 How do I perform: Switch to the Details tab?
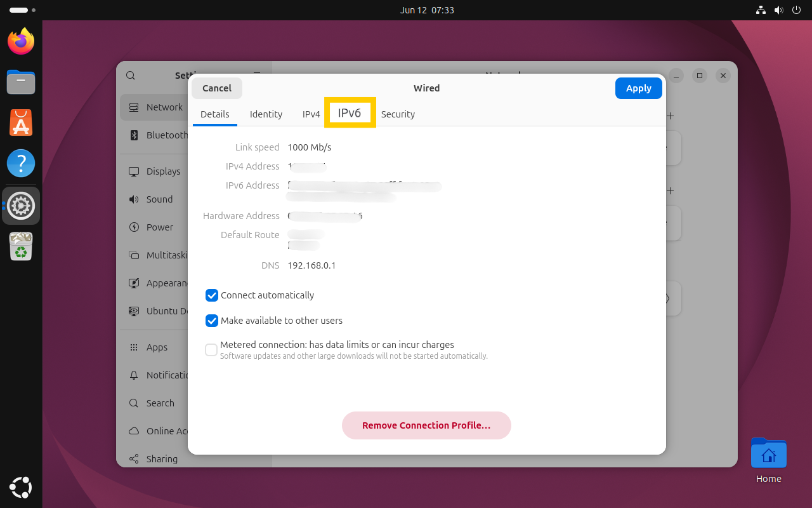click(x=215, y=114)
